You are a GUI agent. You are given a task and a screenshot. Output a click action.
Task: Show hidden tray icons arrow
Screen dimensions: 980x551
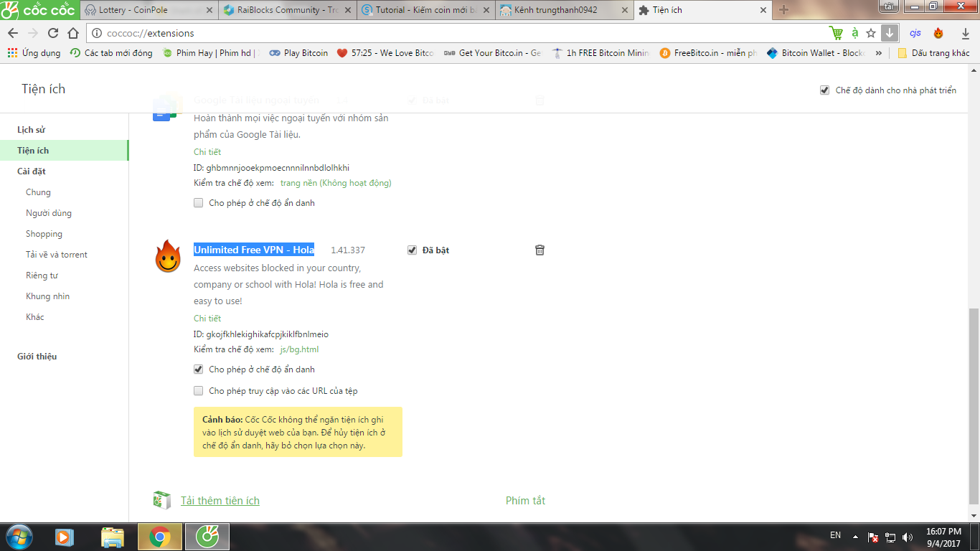(855, 537)
